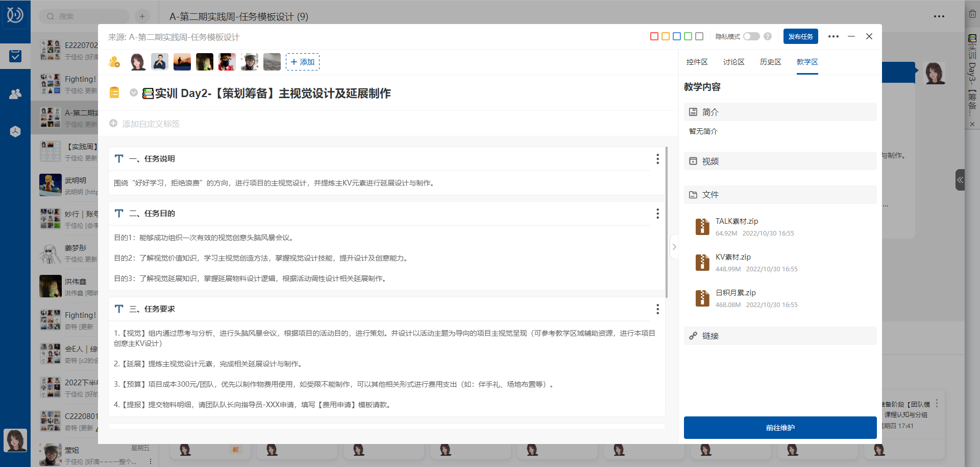Click the 链接 link section icon
The width and height of the screenshot is (980, 467).
click(693, 336)
